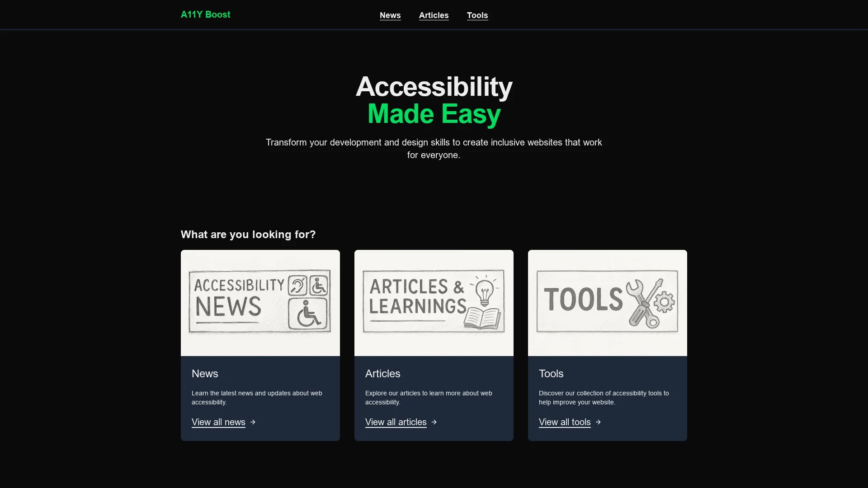Click the arrow icon after View all tools
The height and width of the screenshot is (488, 868).
click(x=598, y=422)
